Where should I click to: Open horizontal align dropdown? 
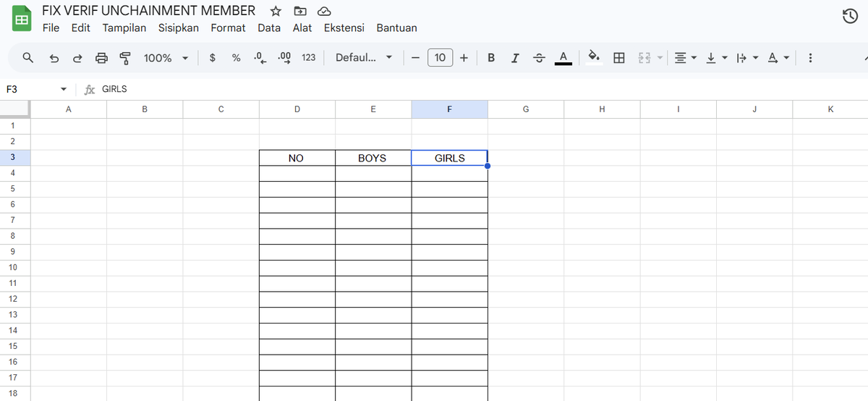(x=685, y=57)
